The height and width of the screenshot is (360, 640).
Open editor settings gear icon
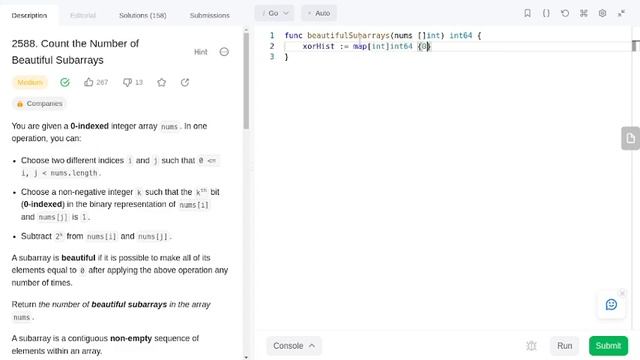pyautogui.click(x=602, y=13)
